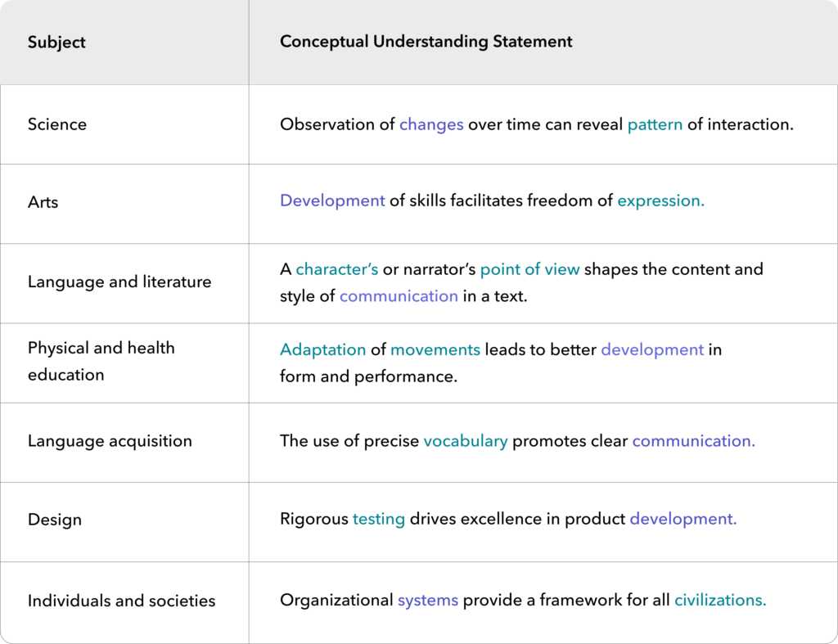Click the "testing" link in Design row
838x644 pixels.
tap(379, 519)
